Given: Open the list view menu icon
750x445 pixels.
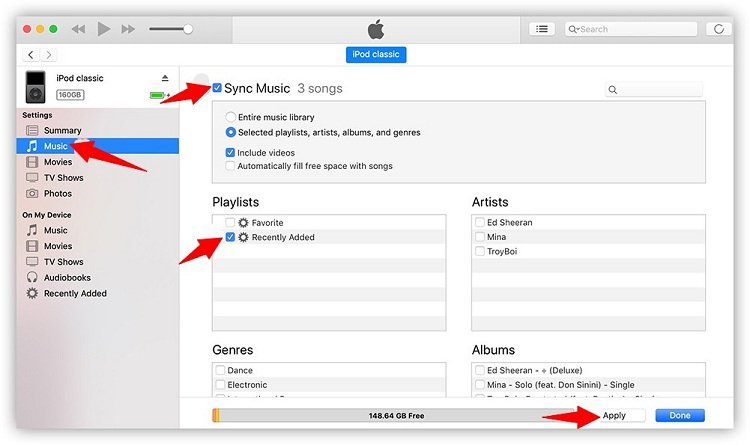Looking at the screenshot, I should 541,29.
